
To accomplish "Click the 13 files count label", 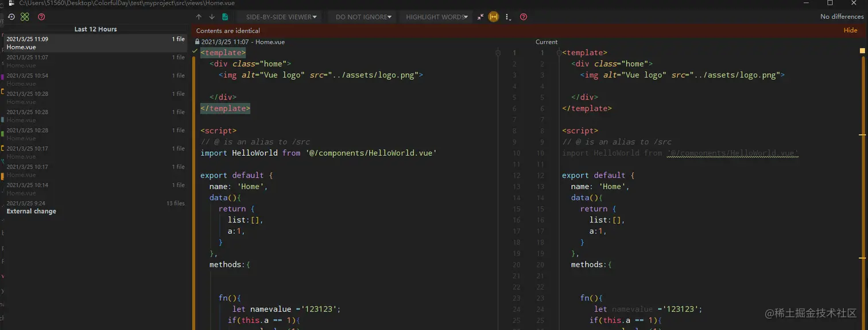I will [176, 204].
